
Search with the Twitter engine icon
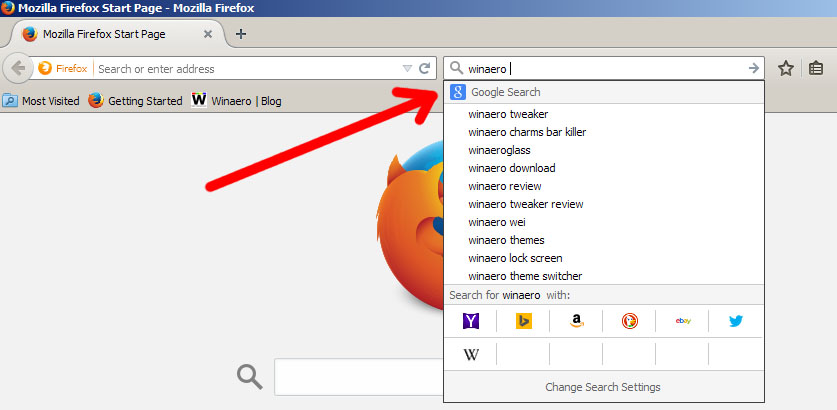click(x=736, y=321)
